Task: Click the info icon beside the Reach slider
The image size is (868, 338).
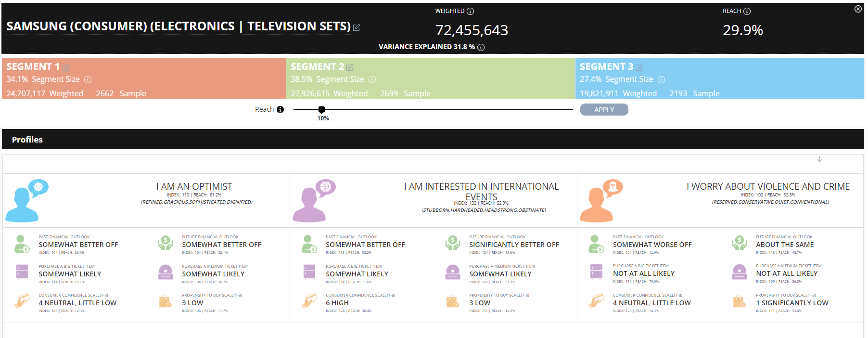Action: pos(280,110)
